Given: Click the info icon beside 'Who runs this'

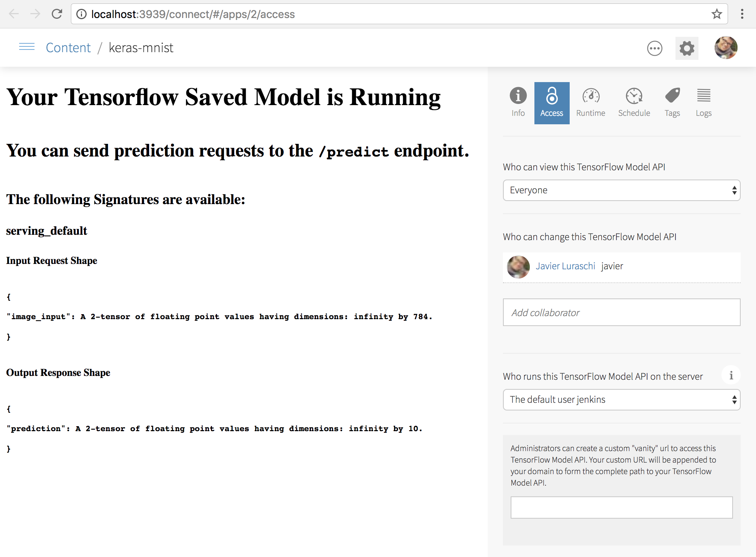Looking at the screenshot, I should [x=731, y=375].
